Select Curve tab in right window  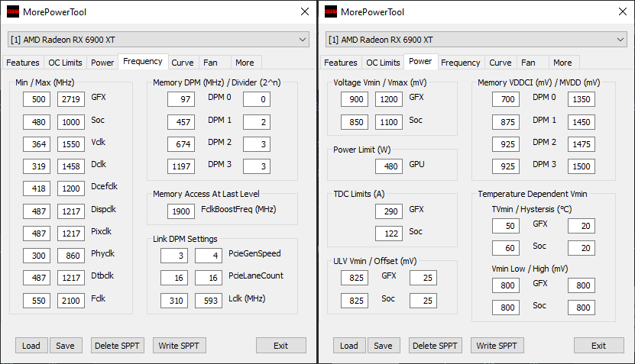pos(501,63)
